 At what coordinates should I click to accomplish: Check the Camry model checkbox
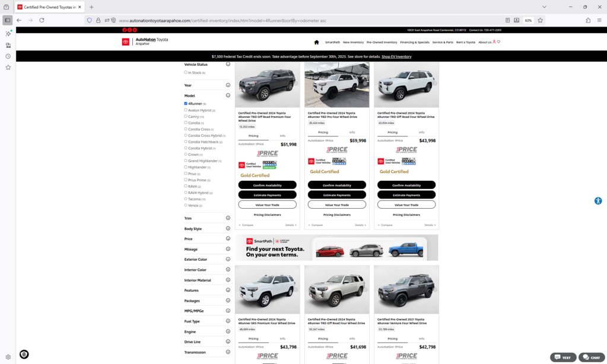coord(186,116)
